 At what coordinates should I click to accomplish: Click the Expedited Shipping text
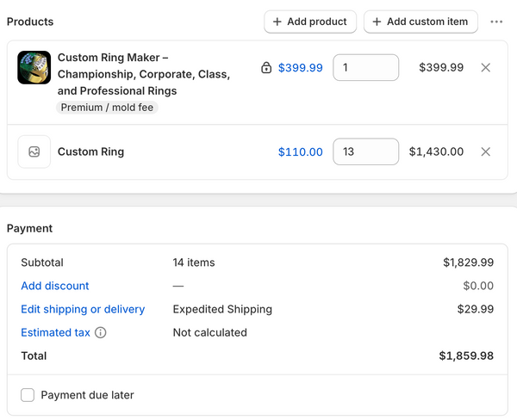pyautogui.click(x=222, y=309)
